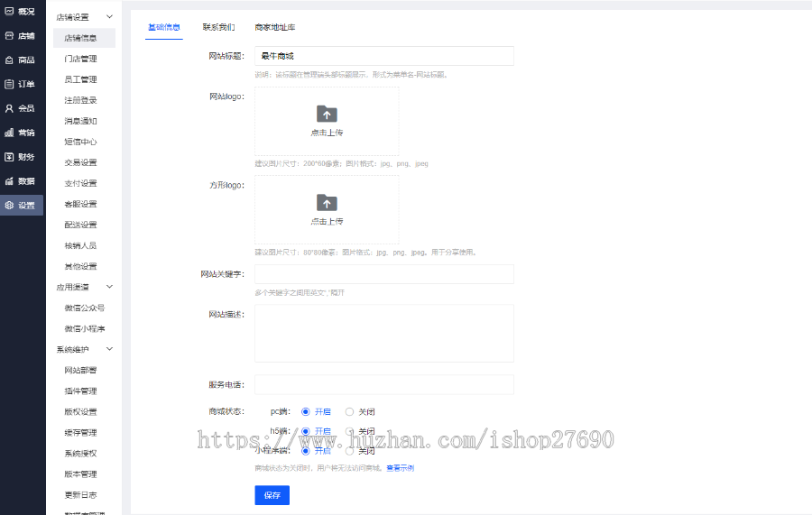Open the 财务 finance icon

click(9, 157)
